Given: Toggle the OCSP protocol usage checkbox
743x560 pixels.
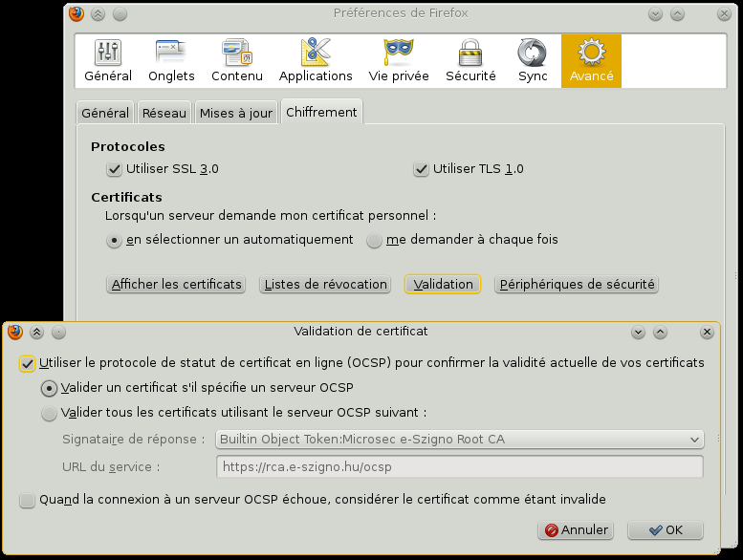Looking at the screenshot, I should point(27,363).
